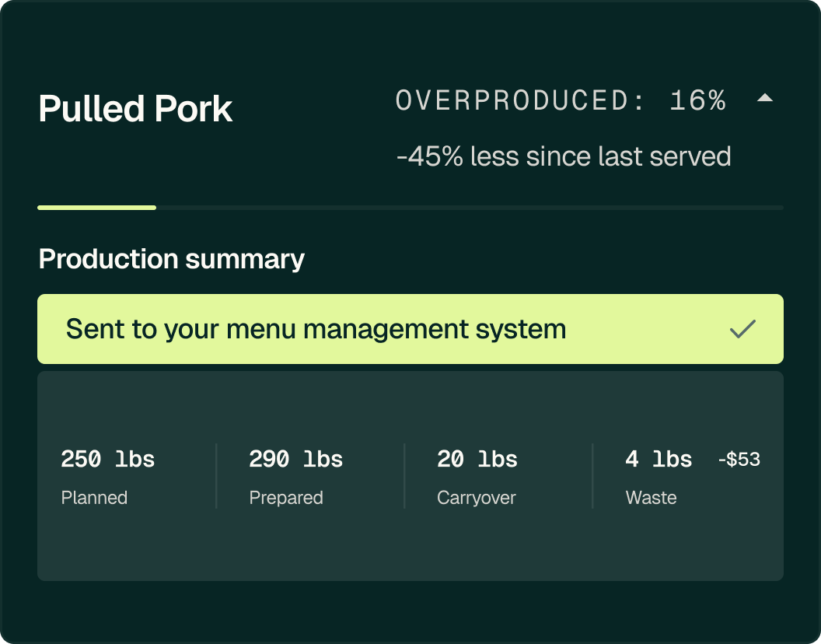Click the -$53 waste cost amount

739,460
